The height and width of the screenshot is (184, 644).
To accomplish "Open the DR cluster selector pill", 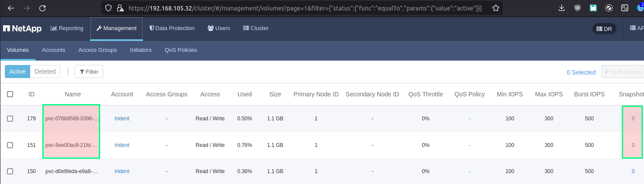I will [x=604, y=29].
